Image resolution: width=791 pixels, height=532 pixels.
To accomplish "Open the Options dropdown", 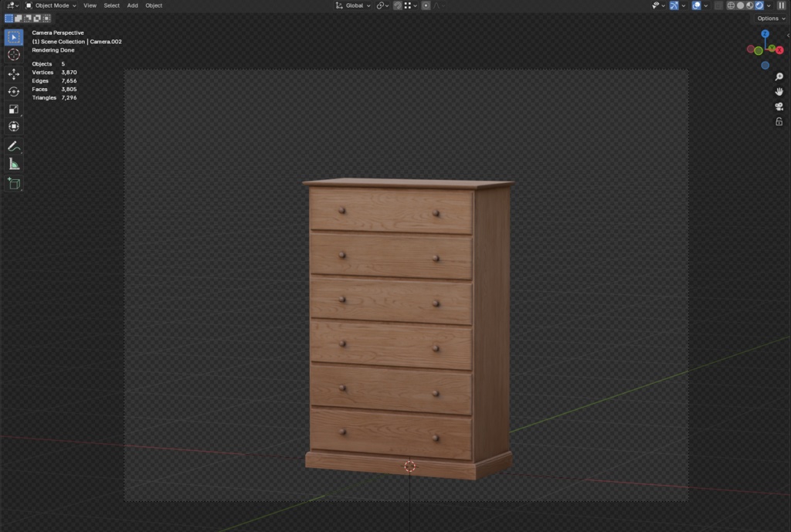I will click(x=771, y=19).
